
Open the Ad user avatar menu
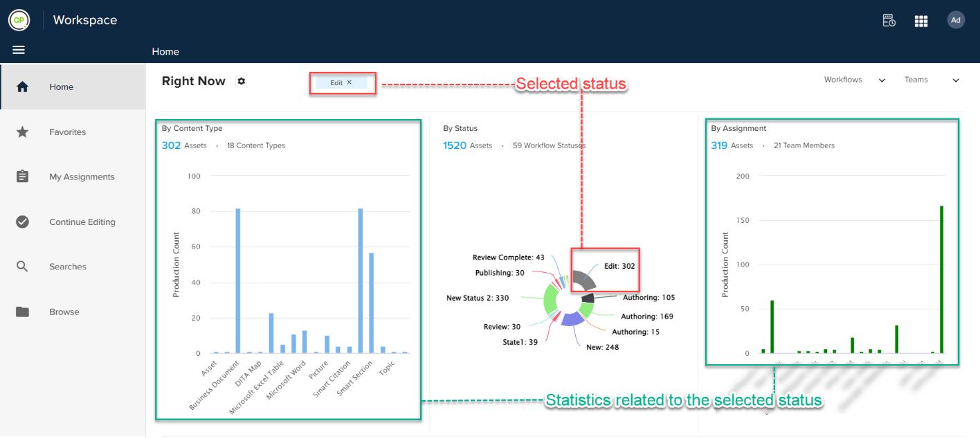coord(956,20)
